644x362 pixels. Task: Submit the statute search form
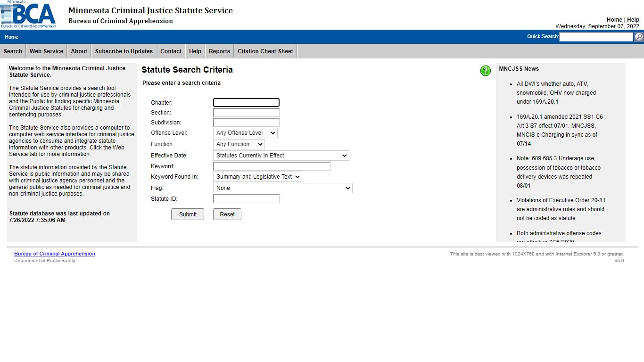click(188, 214)
